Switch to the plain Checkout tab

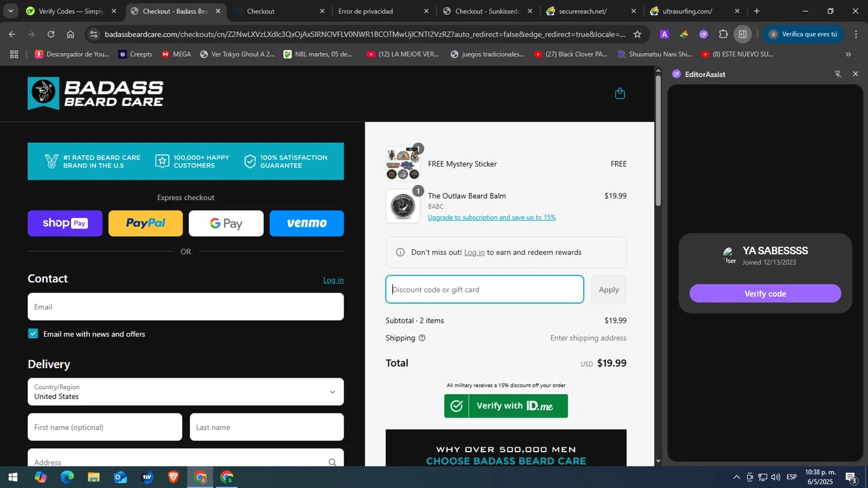(279, 11)
